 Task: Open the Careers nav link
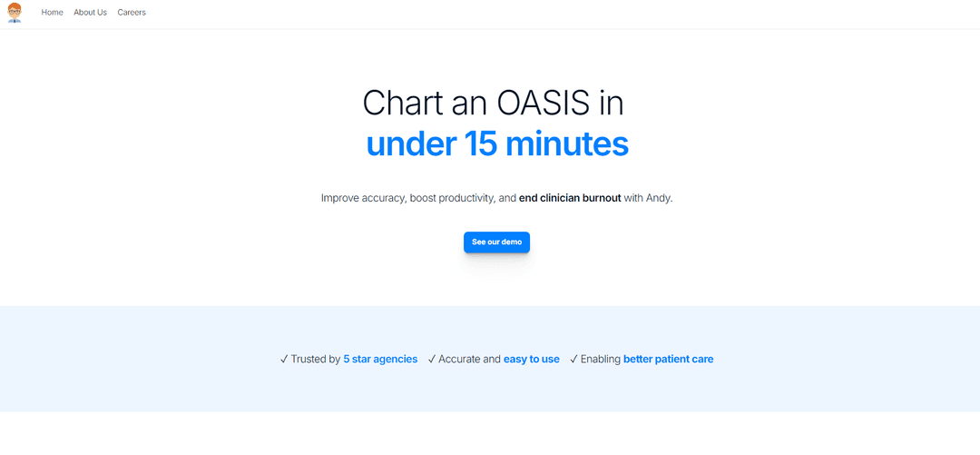(132, 13)
